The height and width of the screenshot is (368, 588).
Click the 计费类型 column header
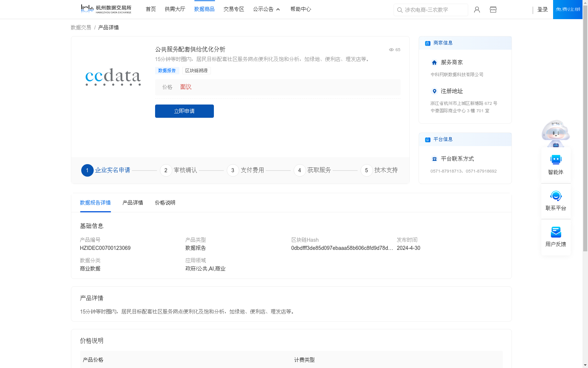pyautogui.click(x=304, y=360)
